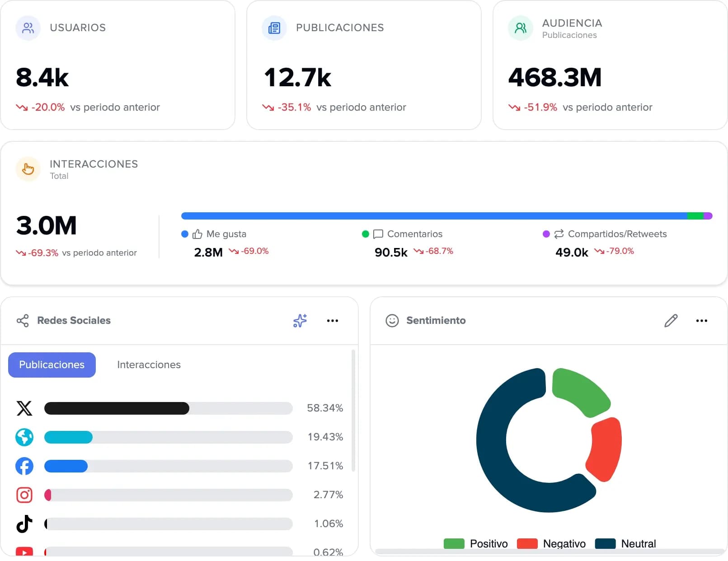This screenshot has height=561, width=728.
Task: Click the YouTube network icon
Action: click(x=24, y=552)
